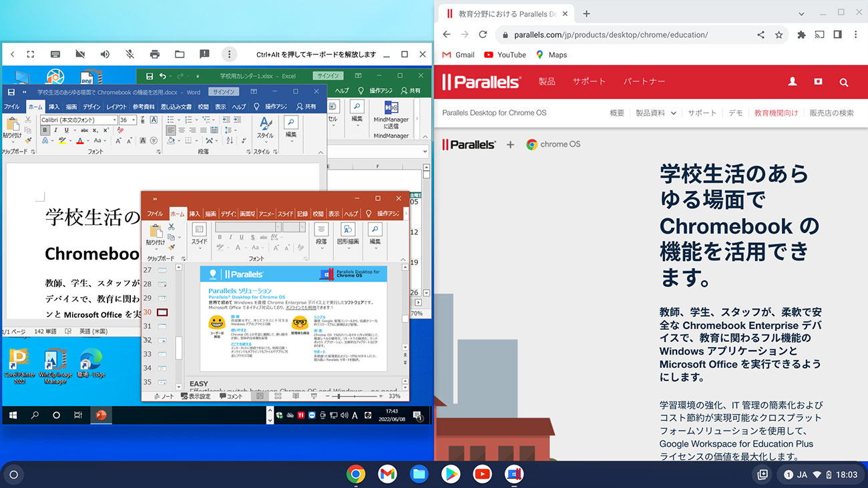Click the Word font color red A

coord(79,141)
